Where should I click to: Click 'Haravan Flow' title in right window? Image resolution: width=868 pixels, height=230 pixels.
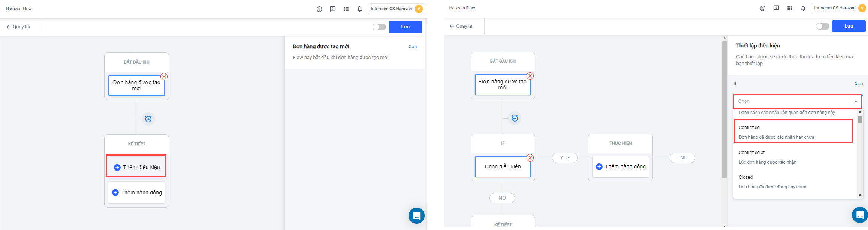point(462,8)
